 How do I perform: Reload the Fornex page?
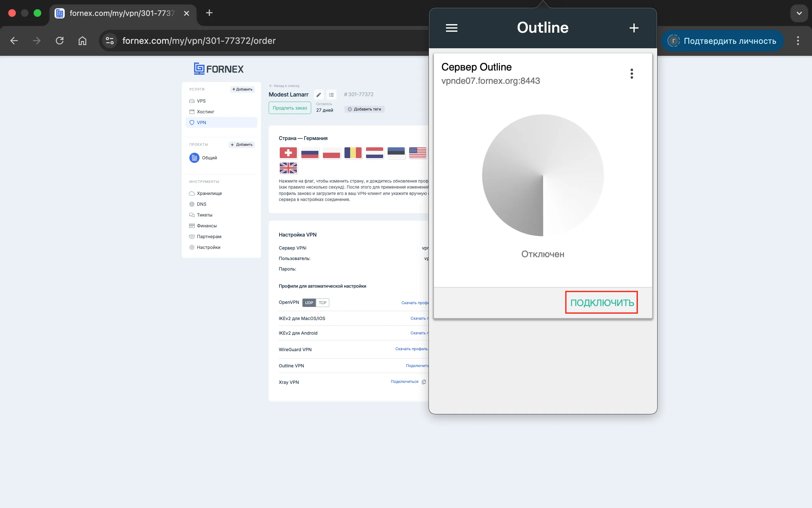tap(60, 41)
